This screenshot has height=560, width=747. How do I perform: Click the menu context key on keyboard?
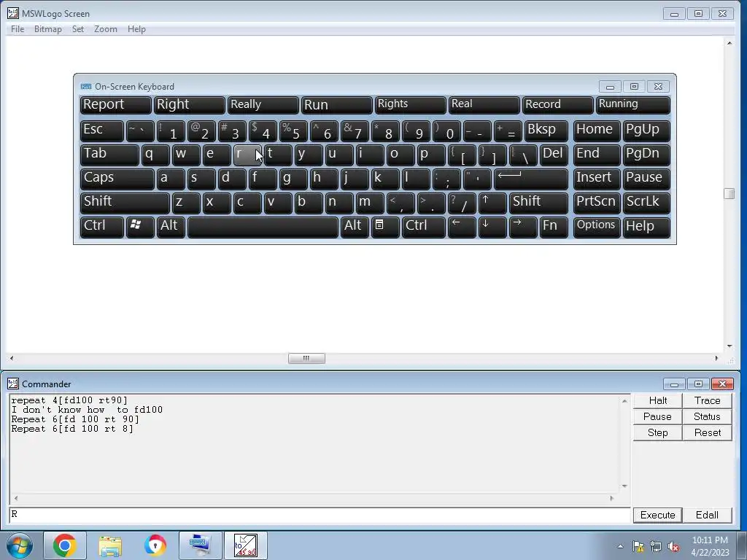[x=385, y=227]
